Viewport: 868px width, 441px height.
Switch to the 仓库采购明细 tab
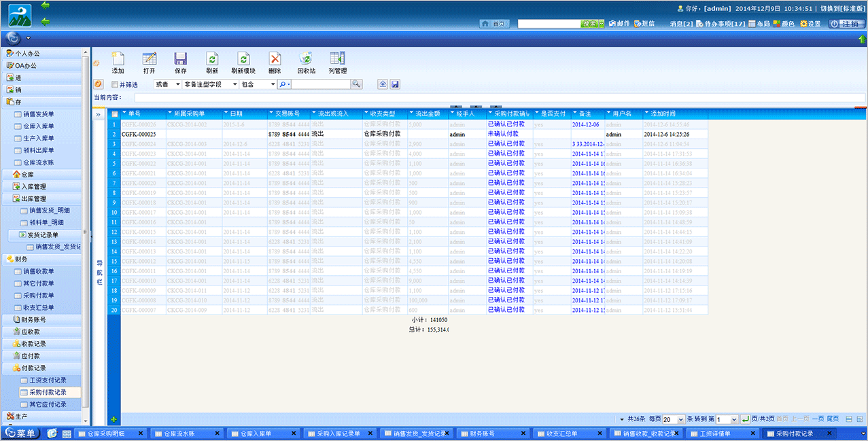111,434
